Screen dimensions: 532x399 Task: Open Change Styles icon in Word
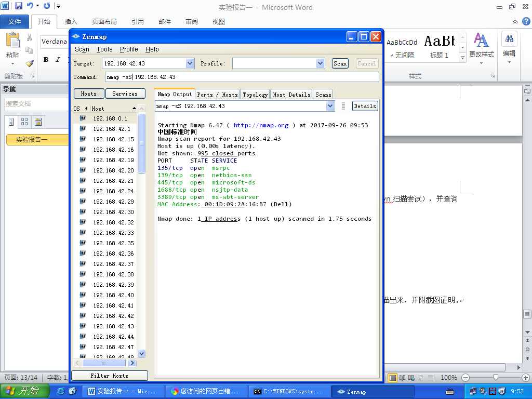tap(481, 40)
